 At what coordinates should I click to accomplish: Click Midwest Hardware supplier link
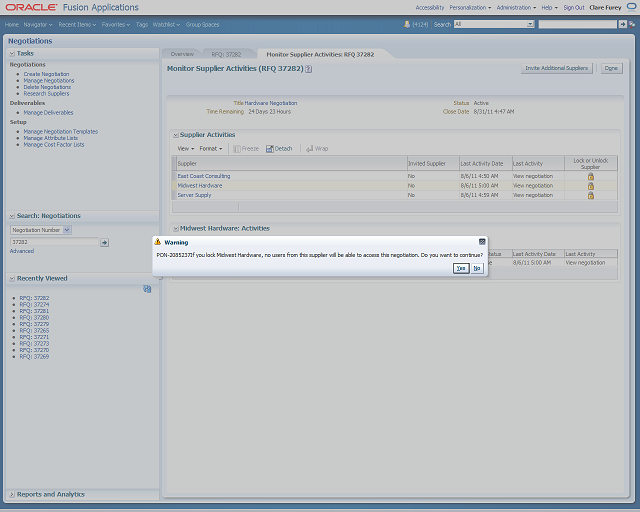tap(200, 185)
